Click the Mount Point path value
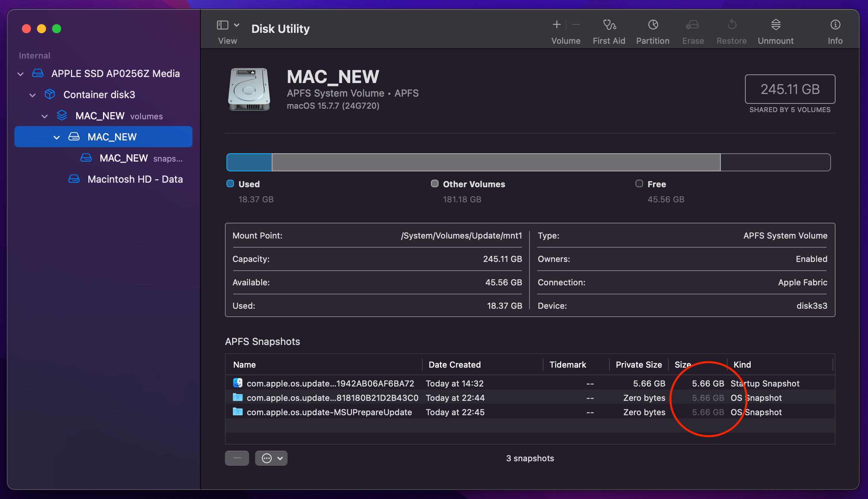Image resolution: width=868 pixels, height=499 pixels. tap(462, 236)
